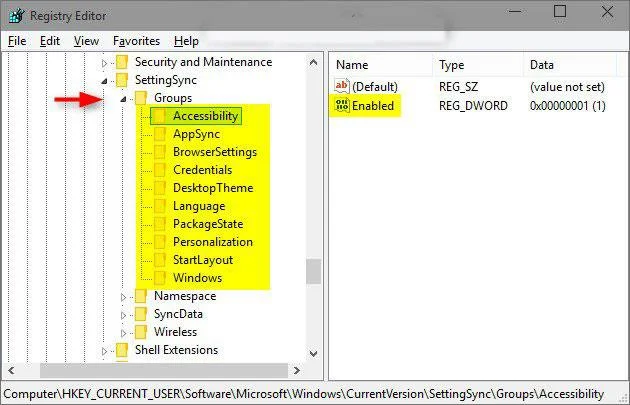Select the BrowserSettings key label
The height and width of the screenshot is (405, 630).
pos(215,152)
